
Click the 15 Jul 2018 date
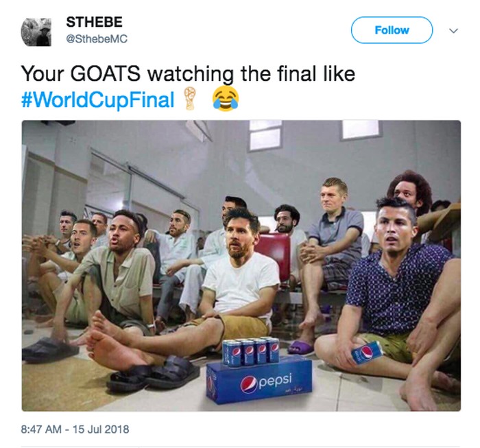[101, 429]
